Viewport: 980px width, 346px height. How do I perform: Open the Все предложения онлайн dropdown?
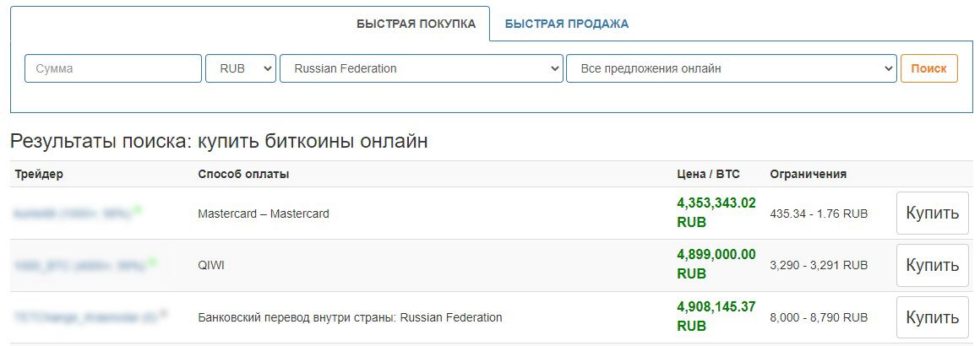click(x=731, y=68)
